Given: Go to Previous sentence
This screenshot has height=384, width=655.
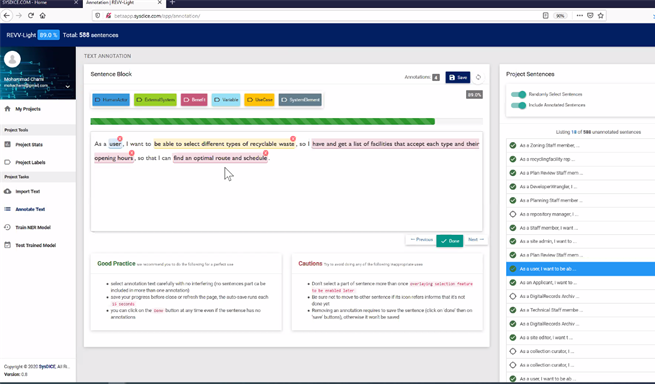Looking at the screenshot, I should [421, 239].
